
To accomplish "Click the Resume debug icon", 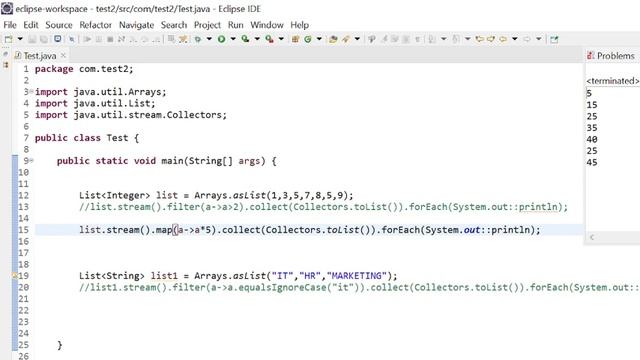I will (x=87, y=39).
